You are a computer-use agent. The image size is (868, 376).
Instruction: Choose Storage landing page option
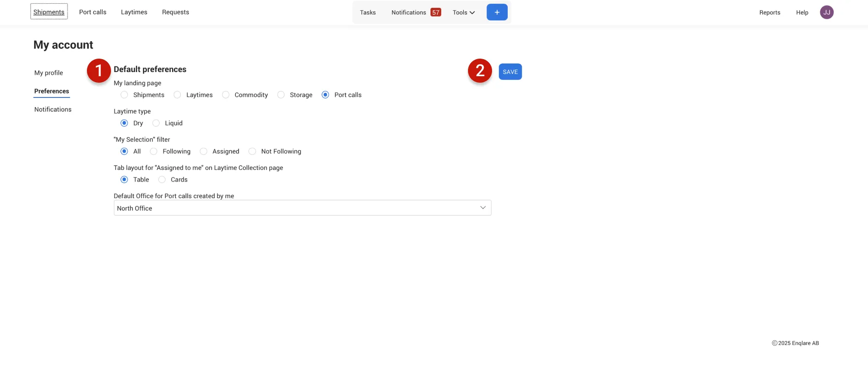click(x=281, y=95)
